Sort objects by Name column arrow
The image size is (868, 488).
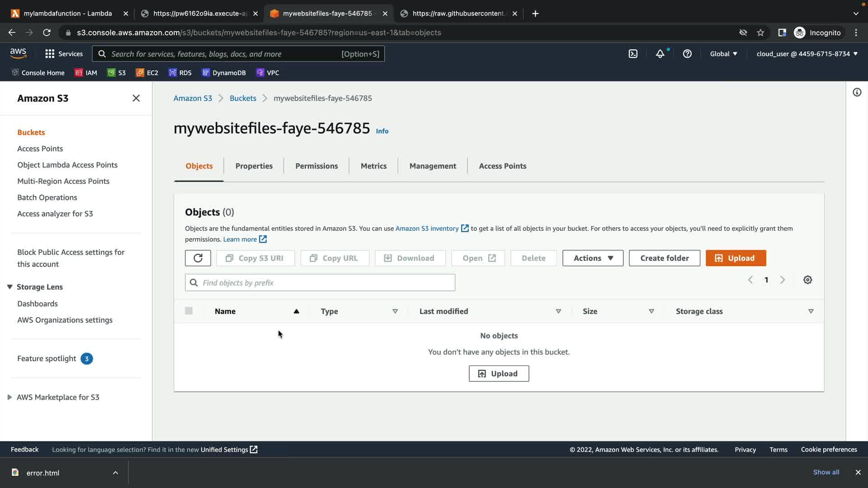click(296, 311)
